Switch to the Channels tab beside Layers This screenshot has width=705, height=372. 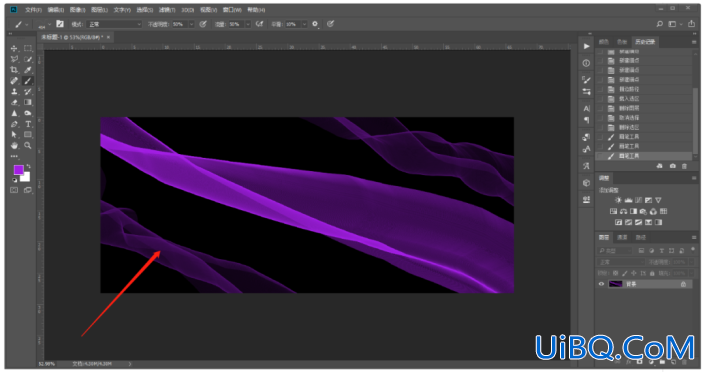tap(622, 238)
